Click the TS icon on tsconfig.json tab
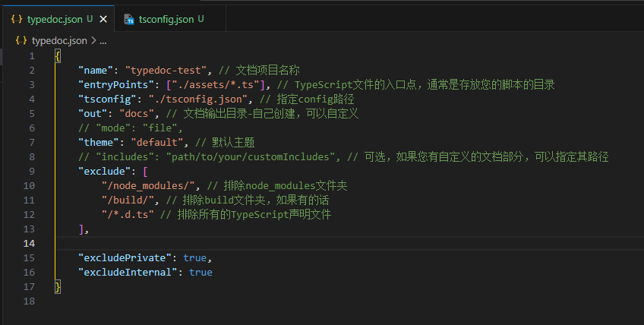644x325 pixels. point(129,18)
